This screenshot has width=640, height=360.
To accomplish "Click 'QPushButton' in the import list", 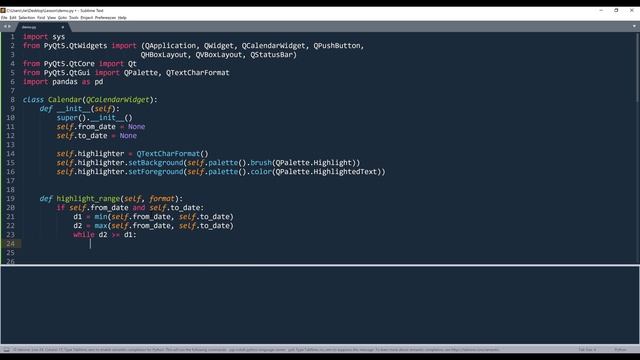I will point(336,46).
